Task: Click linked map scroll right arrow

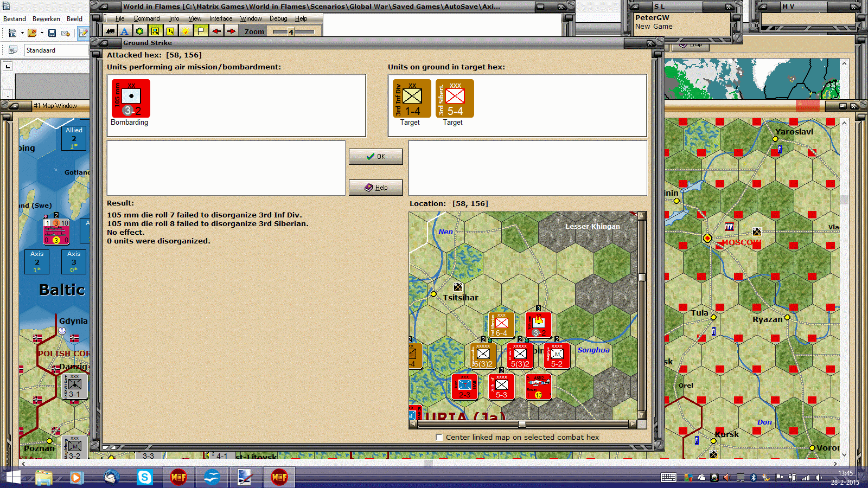Action: pos(633,424)
